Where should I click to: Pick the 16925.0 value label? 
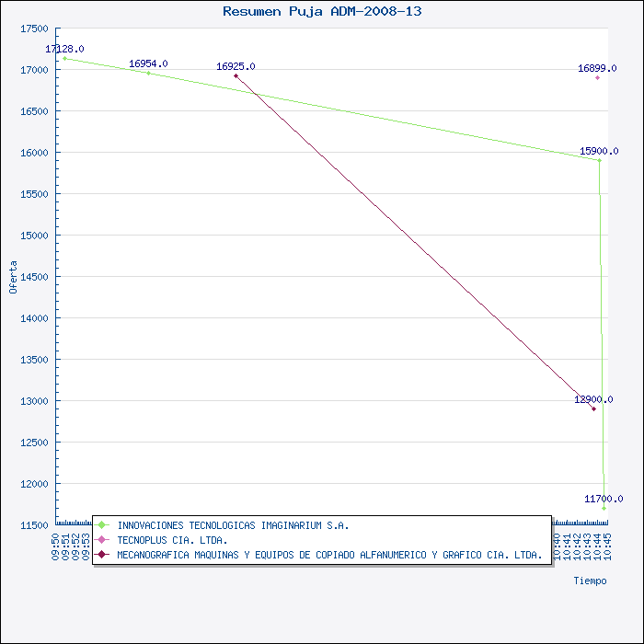point(236,66)
